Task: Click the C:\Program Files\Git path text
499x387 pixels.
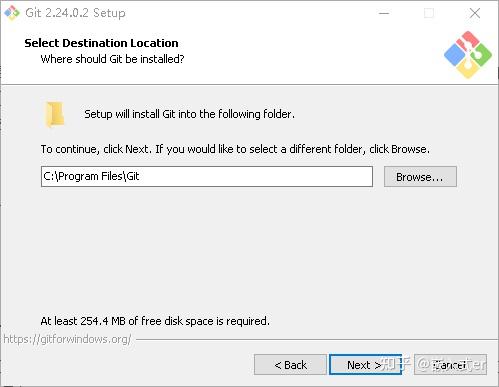Action: (91, 176)
